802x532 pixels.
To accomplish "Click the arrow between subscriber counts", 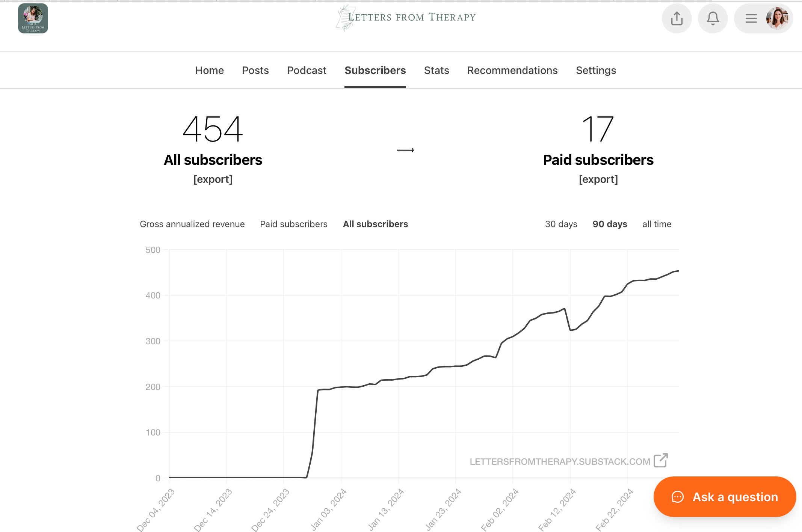I will coord(405,150).
